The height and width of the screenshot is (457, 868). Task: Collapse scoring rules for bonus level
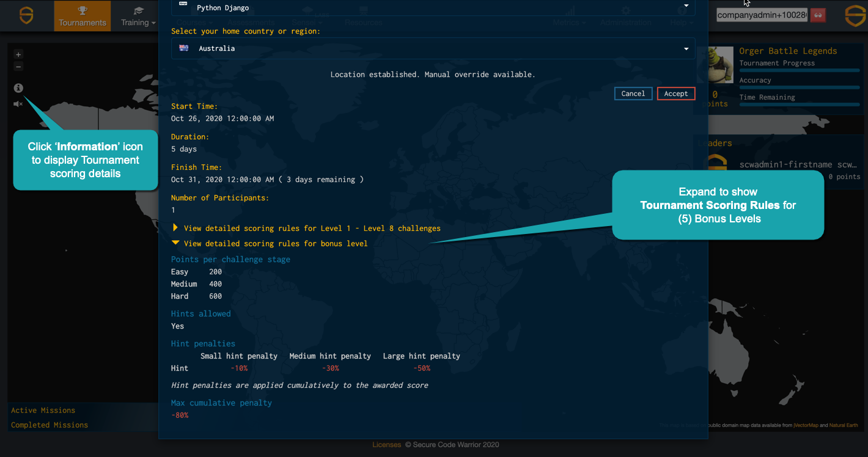(270, 243)
